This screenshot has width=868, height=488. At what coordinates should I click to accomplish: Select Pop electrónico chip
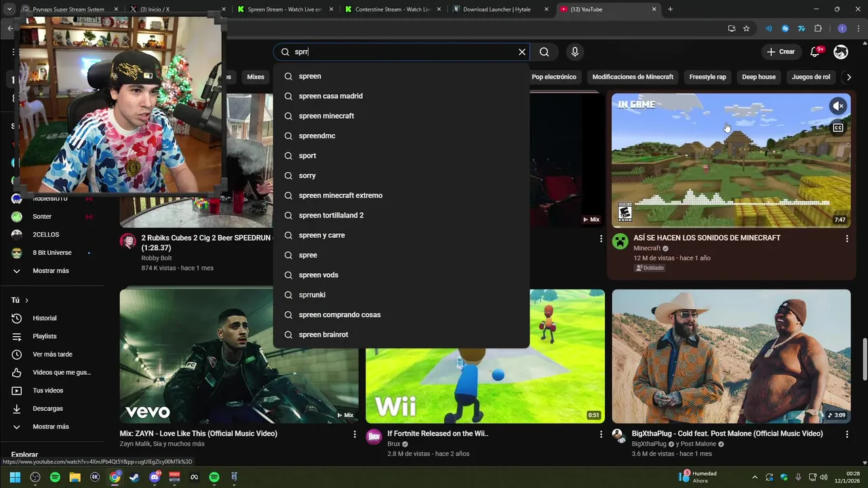554,77
